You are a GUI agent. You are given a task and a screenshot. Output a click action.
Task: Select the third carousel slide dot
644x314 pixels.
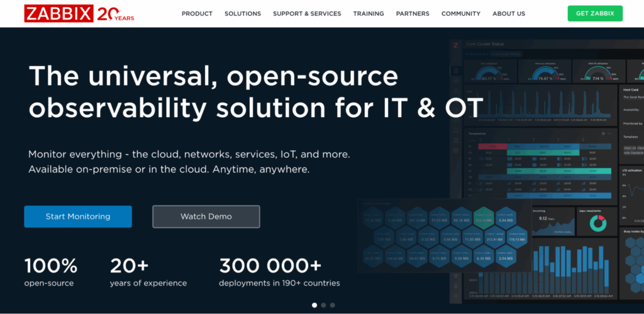333,305
